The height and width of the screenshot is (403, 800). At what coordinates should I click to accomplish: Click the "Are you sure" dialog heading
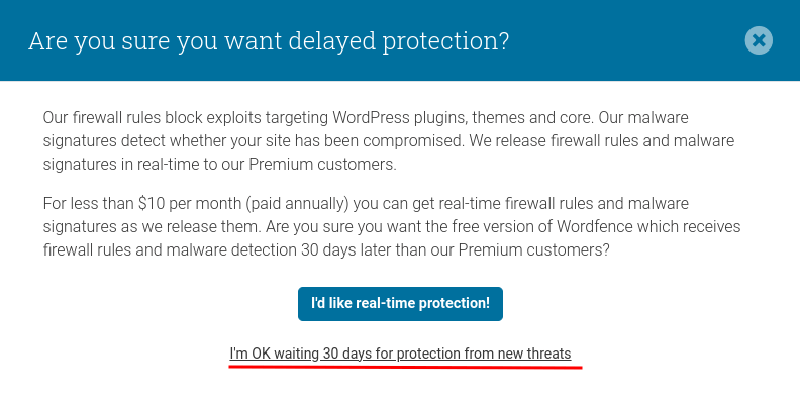[x=269, y=41]
